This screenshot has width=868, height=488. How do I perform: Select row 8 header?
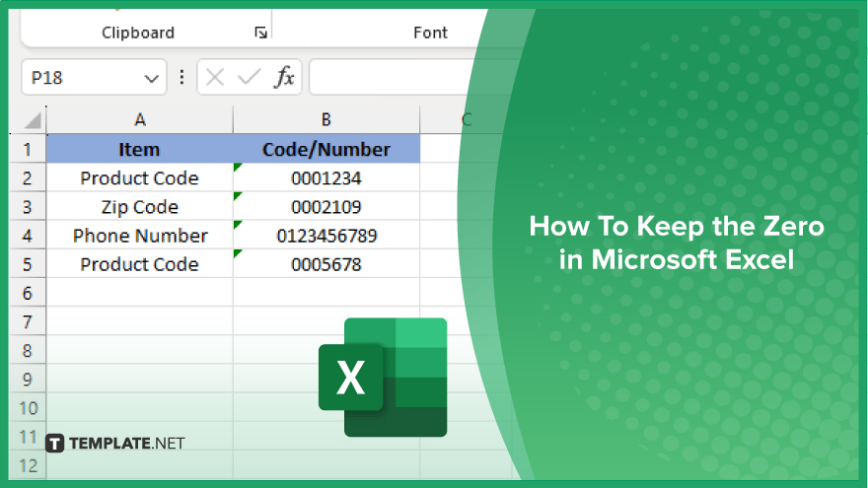point(28,351)
